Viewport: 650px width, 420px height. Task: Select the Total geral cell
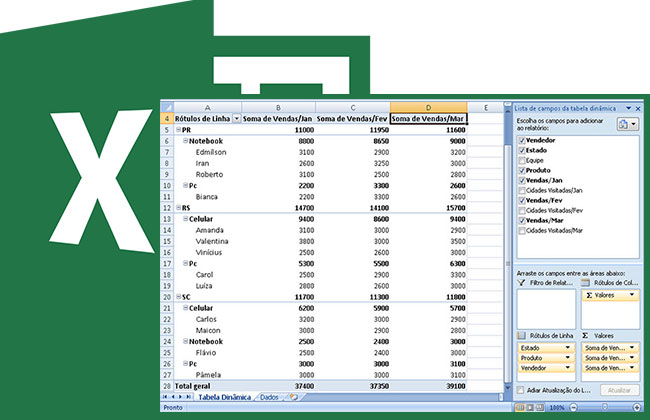click(x=207, y=386)
